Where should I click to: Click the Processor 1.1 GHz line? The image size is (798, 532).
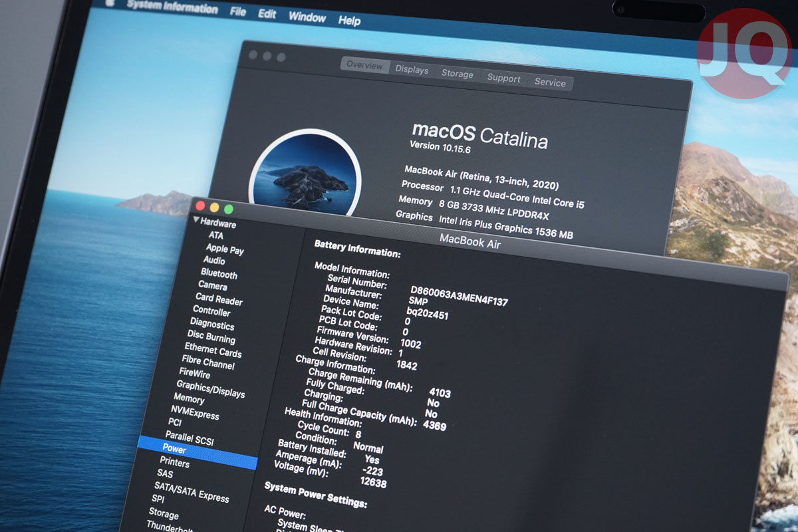pos(492,195)
